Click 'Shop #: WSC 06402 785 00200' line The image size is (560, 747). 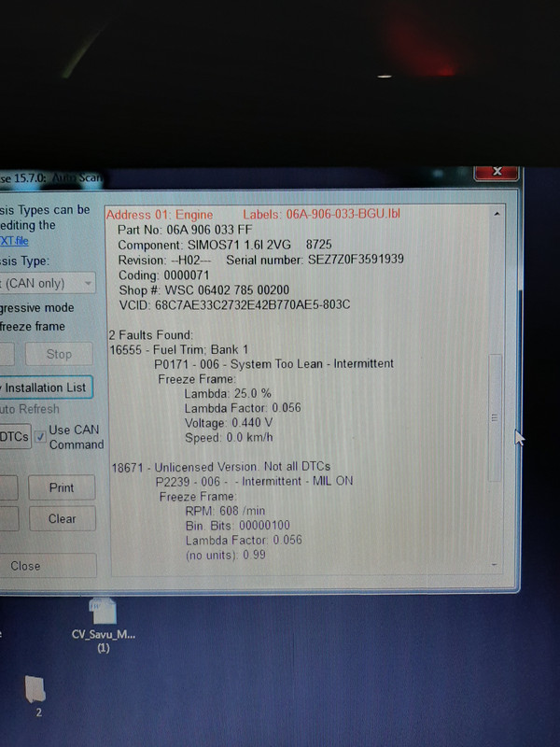(x=204, y=289)
